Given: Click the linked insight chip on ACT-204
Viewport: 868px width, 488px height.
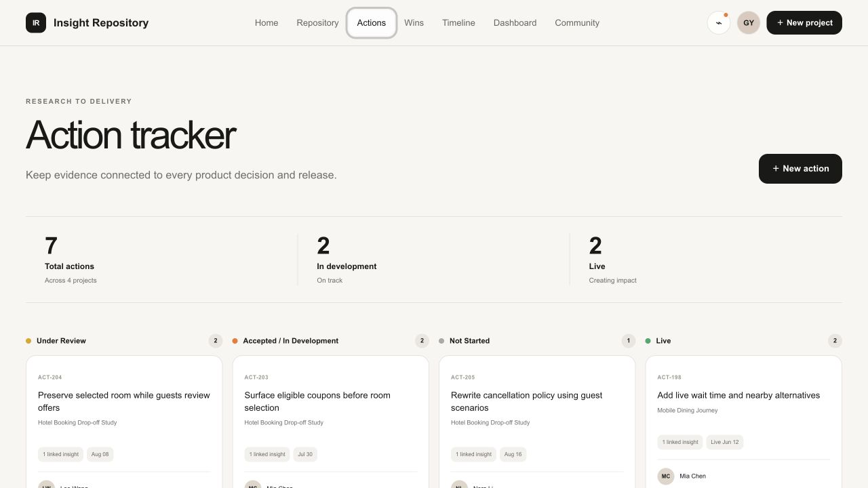Looking at the screenshot, I should 61,454.
